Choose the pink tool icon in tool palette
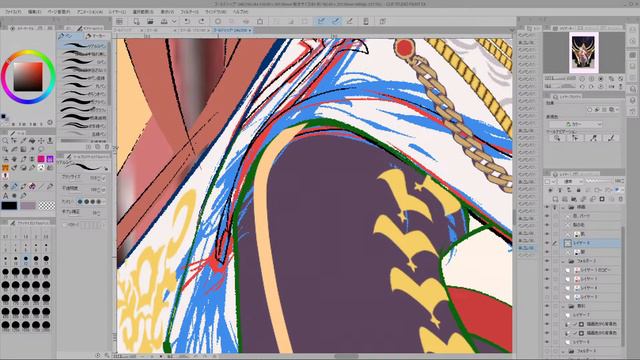 click(x=41, y=158)
